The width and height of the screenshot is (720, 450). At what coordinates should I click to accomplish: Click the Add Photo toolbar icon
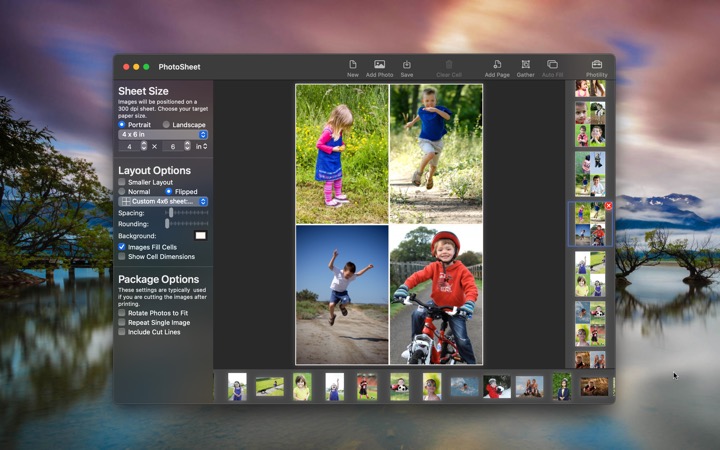(x=379, y=65)
